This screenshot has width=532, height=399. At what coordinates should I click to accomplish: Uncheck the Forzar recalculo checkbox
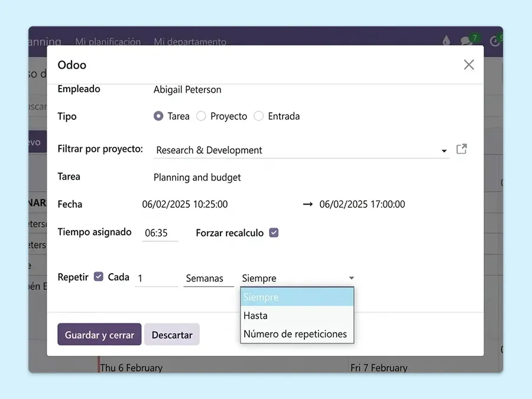coord(274,233)
